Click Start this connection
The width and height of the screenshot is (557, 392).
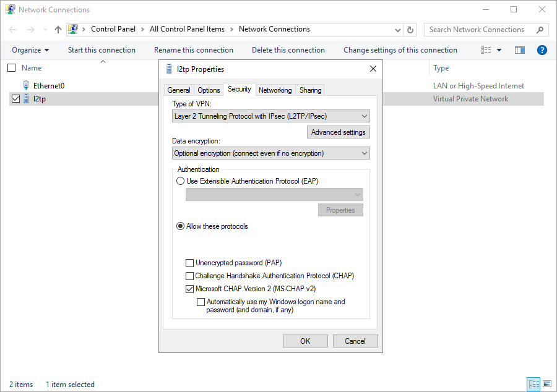pyautogui.click(x=101, y=50)
